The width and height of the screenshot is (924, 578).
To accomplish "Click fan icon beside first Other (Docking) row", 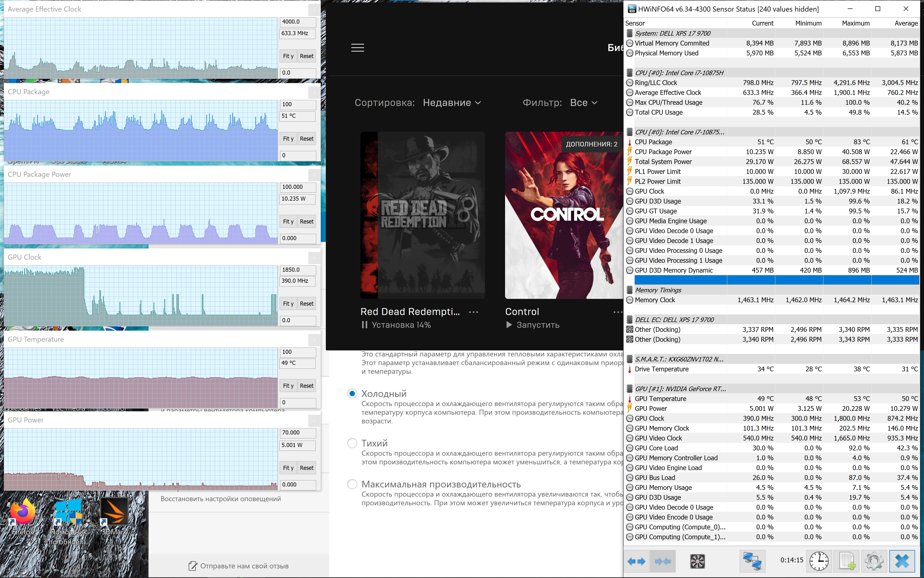I will click(x=630, y=329).
